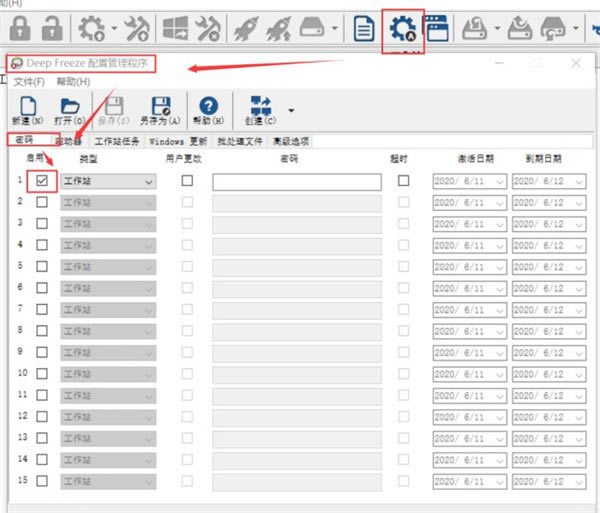This screenshot has height=513, width=600.
Task: Switch to the Windows 更新 tab
Action: [178, 142]
